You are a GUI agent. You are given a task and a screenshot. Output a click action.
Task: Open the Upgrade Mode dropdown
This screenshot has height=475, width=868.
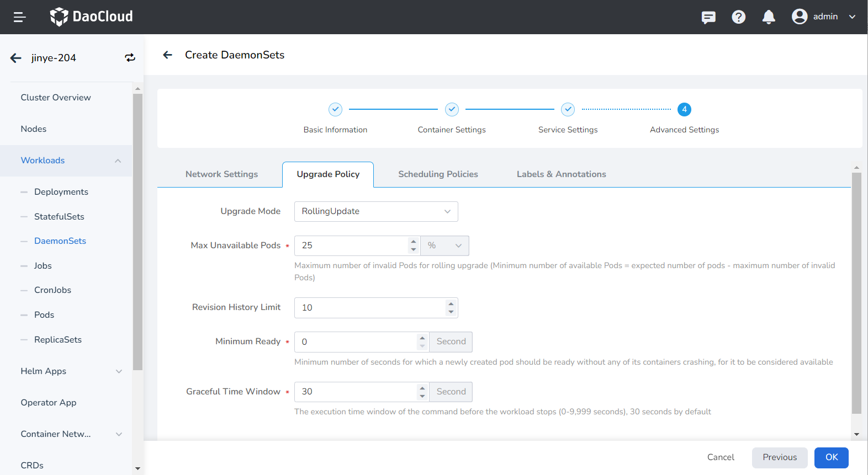[375, 211]
